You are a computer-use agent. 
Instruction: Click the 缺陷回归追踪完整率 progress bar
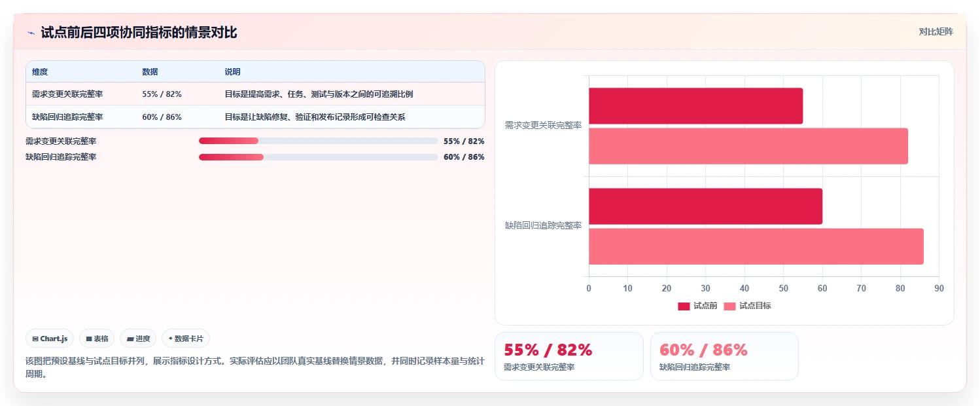(319, 157)
